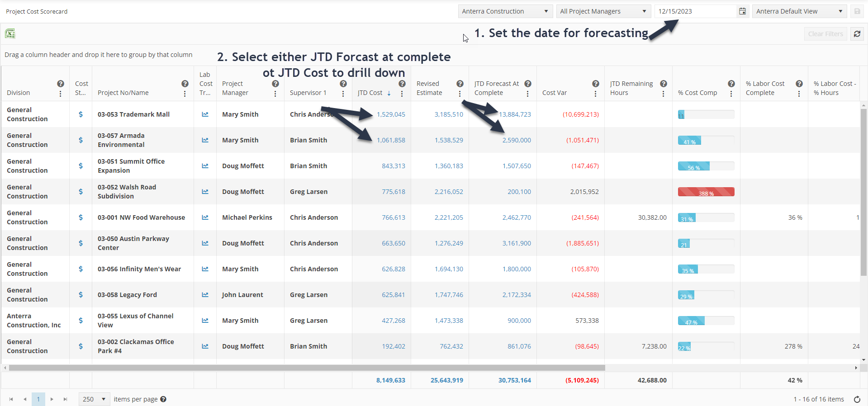
Task: Sort by the Revised Estimate column header
Action: coord(429,88)
